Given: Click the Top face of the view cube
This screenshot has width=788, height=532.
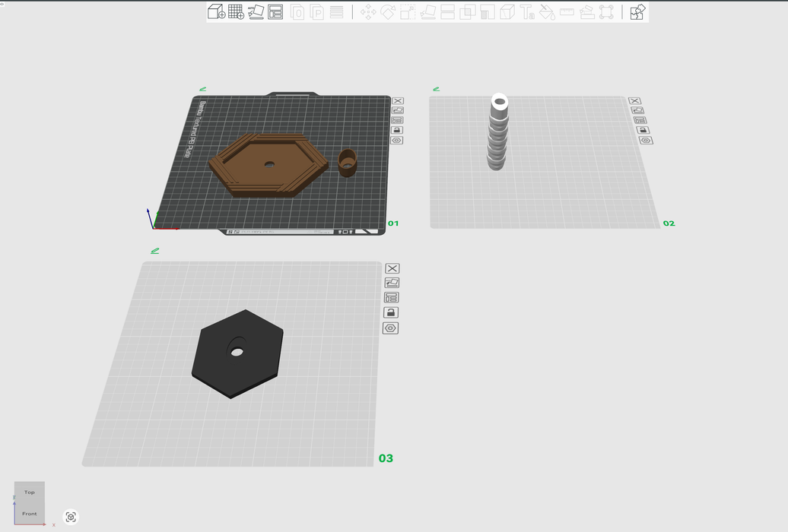Looking at the screenshot, I should [30, 492].
